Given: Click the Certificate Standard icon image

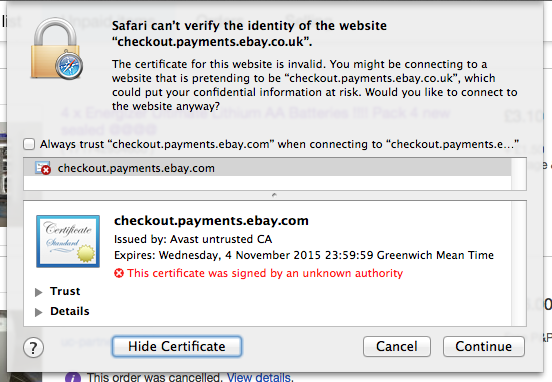Looking at the screenshot, I should tap(68, 242).
